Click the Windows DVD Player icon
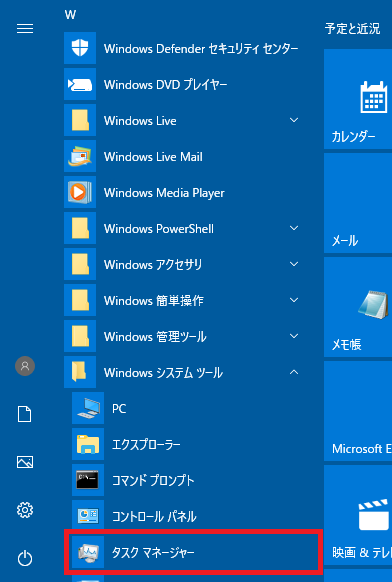Image resolution: width=392 pixels, height=582 pixels. click(x=80, y=84)
